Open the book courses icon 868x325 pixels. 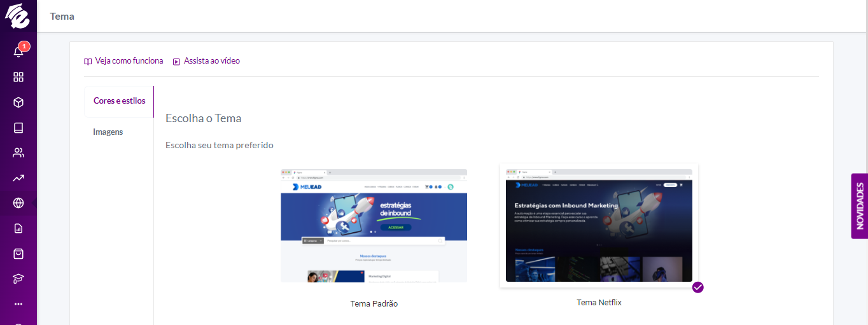[18, 128]
